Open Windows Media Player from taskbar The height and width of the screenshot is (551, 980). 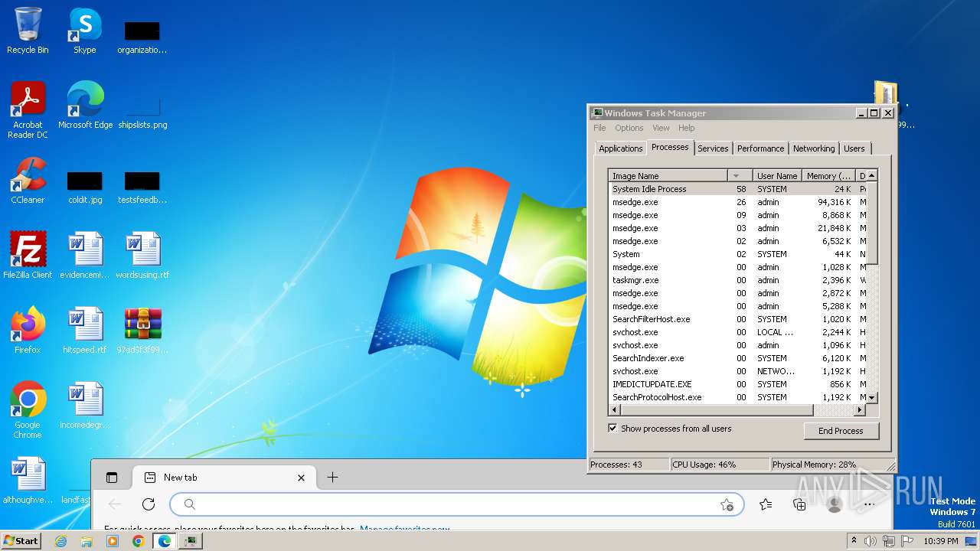click(113, 541)
